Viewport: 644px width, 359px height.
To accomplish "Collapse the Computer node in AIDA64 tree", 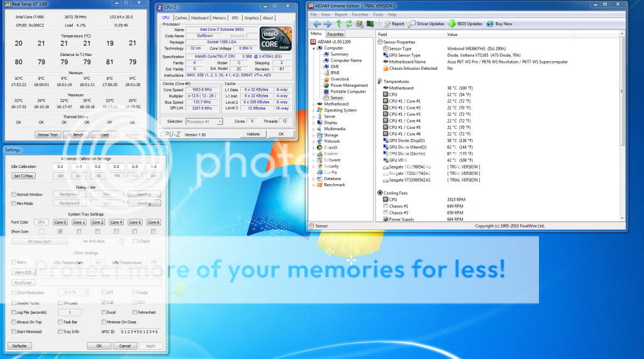I will point(314,48).
